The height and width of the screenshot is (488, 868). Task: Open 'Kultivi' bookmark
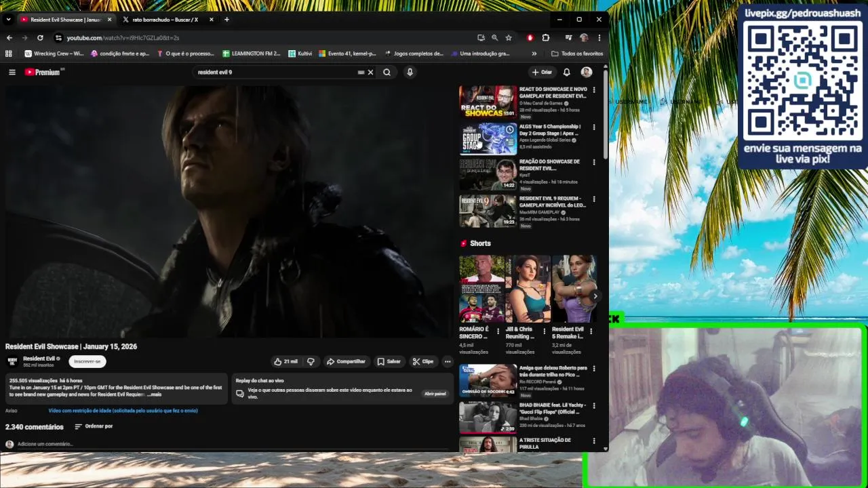click(300, 54)
